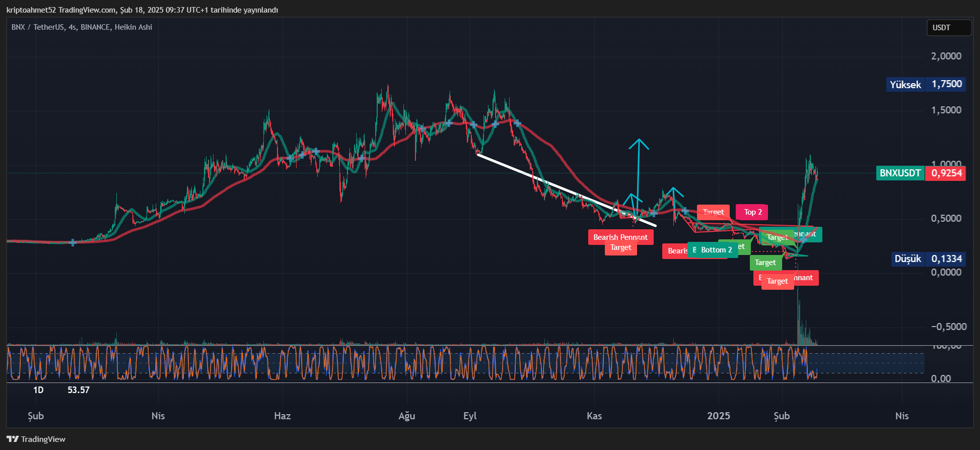Click the Yüksek 1,7500 high price label
This screenshot has width=980, height=450.
coord(926,84)
